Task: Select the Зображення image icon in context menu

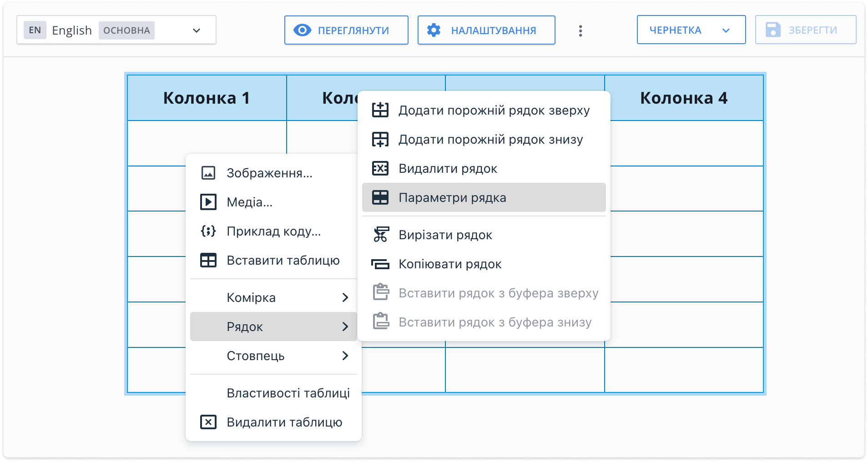Action: pos(208,173)
